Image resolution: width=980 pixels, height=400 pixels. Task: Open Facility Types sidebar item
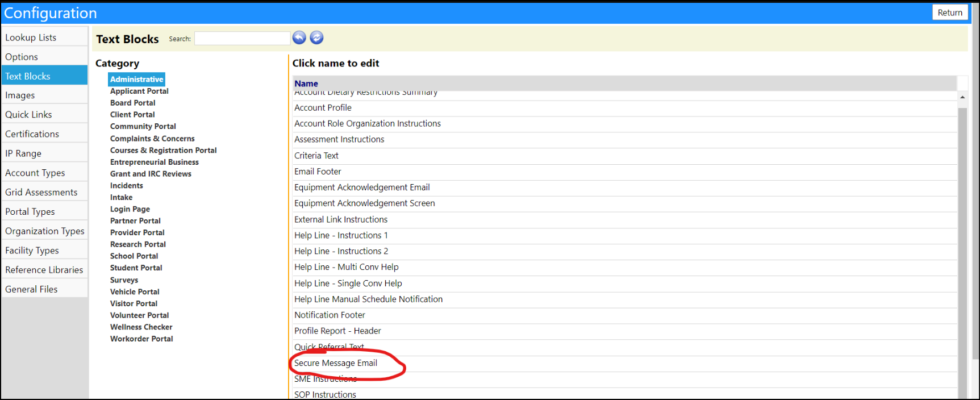(44, 251)
